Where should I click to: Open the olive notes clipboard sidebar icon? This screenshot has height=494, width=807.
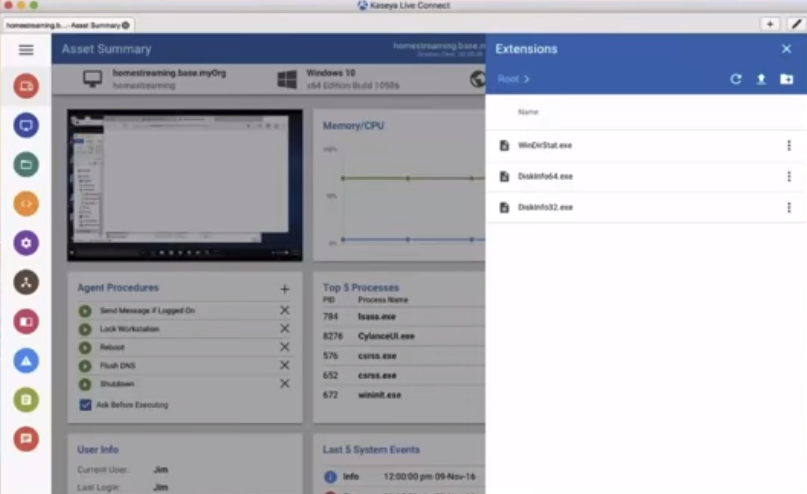(26, 400)
